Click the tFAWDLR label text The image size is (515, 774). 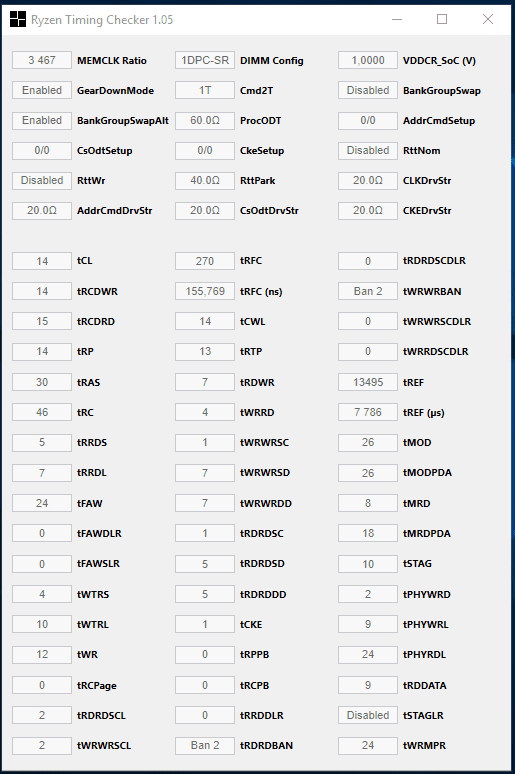click(x=99, y=534)
